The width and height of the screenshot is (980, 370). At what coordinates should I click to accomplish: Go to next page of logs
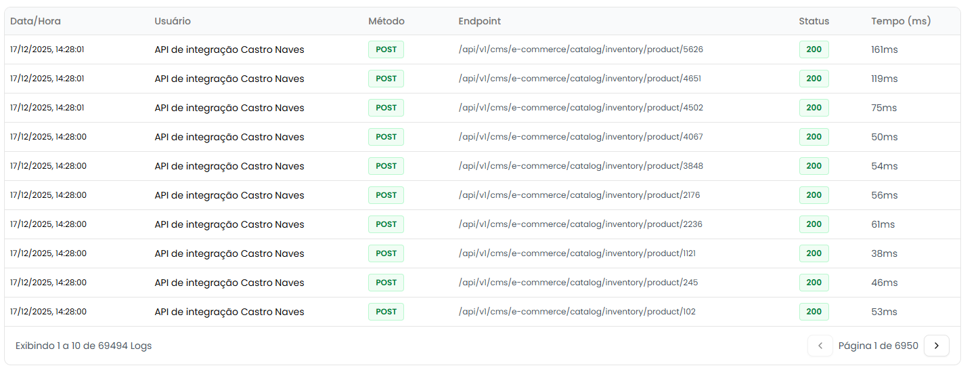936,346
